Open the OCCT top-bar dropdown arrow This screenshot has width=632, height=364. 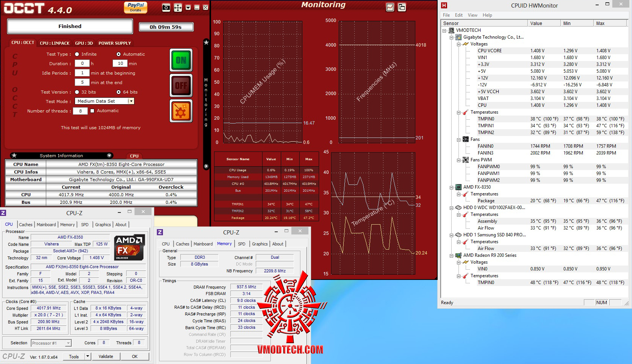point(188,8)
